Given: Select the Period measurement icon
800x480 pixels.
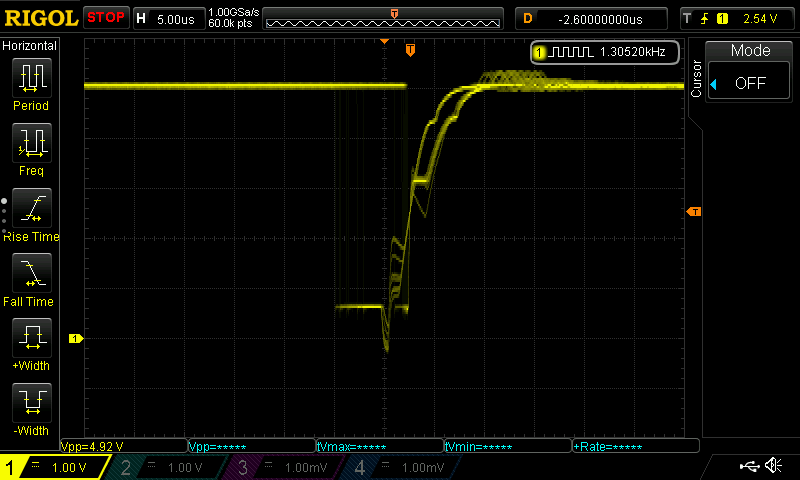Looking at the screenshot, I should tap(32, 78).
